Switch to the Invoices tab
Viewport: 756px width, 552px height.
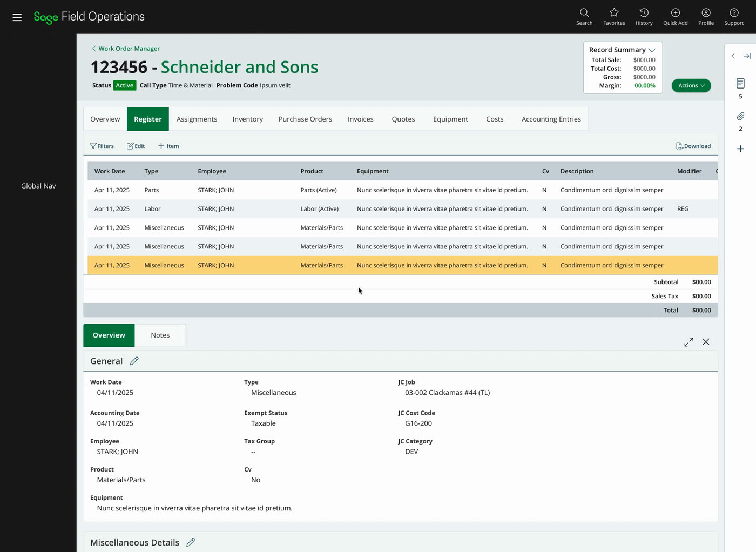coord(361,119)
